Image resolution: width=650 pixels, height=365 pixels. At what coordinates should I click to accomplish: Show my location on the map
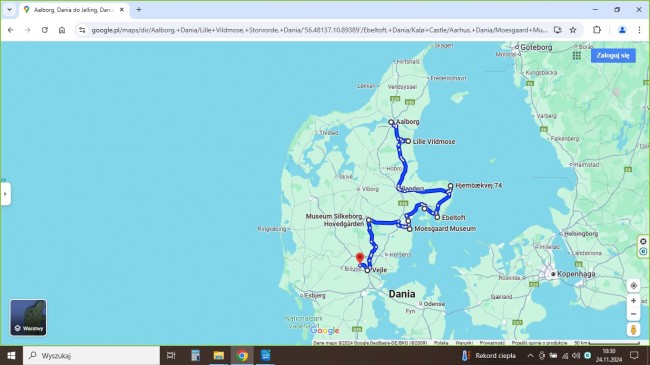(633, 285)
